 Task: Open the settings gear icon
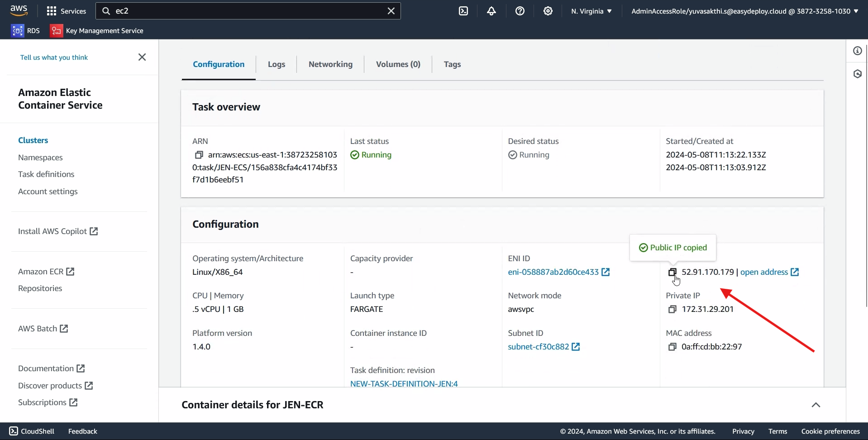(548, 11)
